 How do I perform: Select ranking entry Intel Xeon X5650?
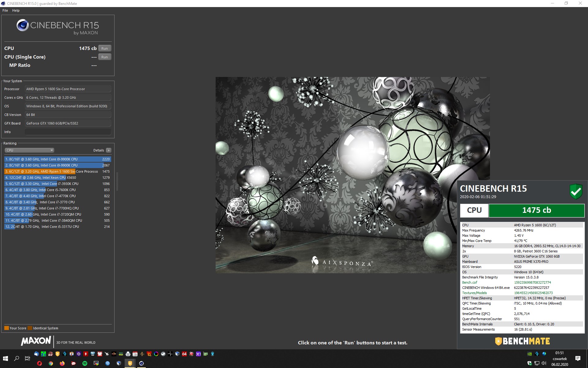58,178
